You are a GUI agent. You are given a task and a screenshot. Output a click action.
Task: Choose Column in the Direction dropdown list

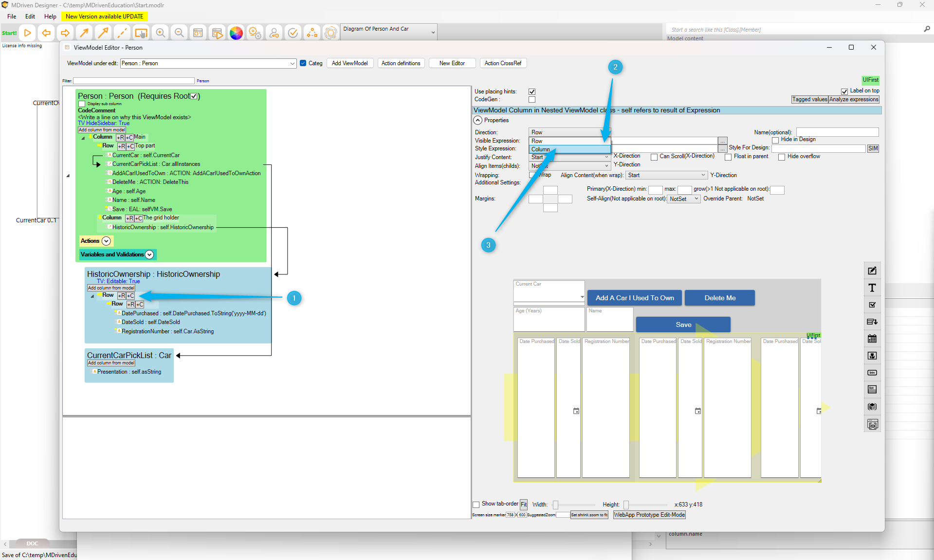click(568, 149)
